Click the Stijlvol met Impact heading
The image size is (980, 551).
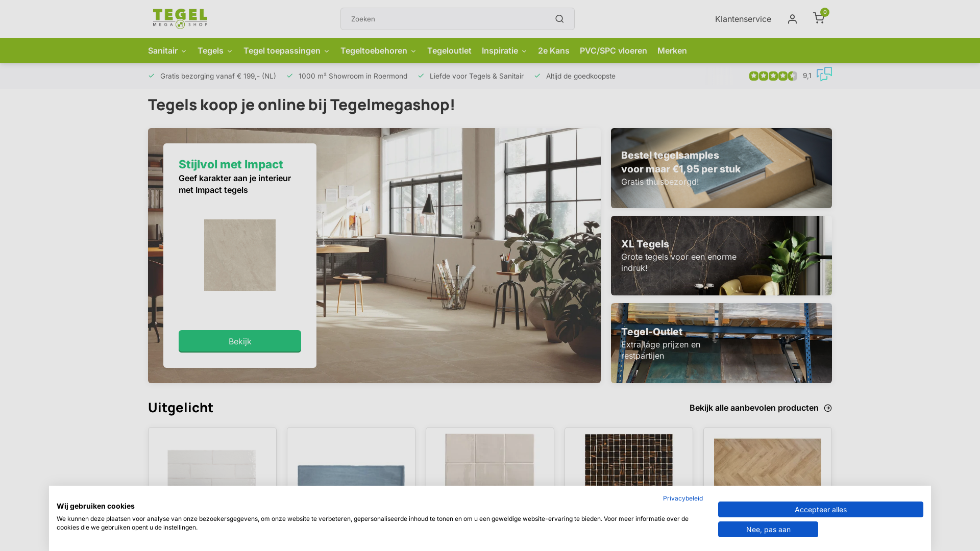[231, 164]
